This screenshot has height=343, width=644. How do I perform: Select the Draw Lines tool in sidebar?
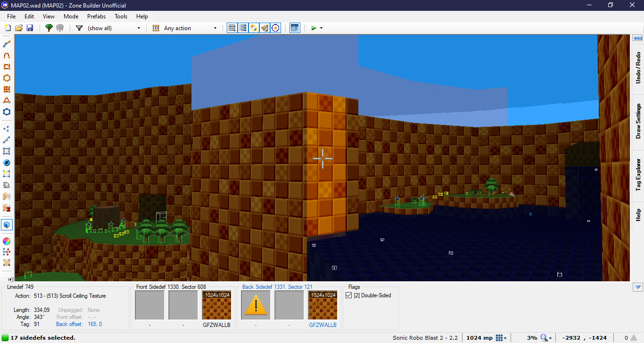pyautogui.click(x=7, y=44)
